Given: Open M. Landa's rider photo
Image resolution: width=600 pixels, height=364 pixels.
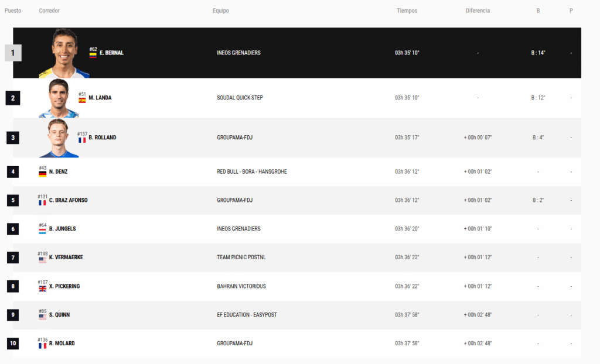Looking at the screenshot, I should click(59, 98).
